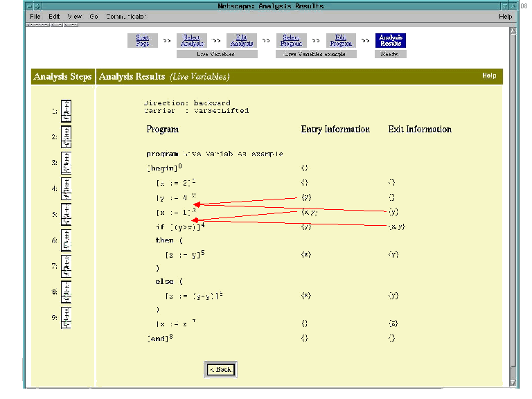Open the Edit menu
Image resolution: width=532 pixels, height=399 pixels.
coord(54,16)
